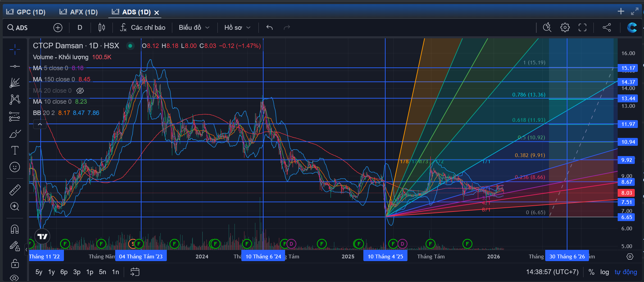This screenshot has height=282, width=644.
Task: Open chart settings gear icon
Action: [x=565, y=28]
